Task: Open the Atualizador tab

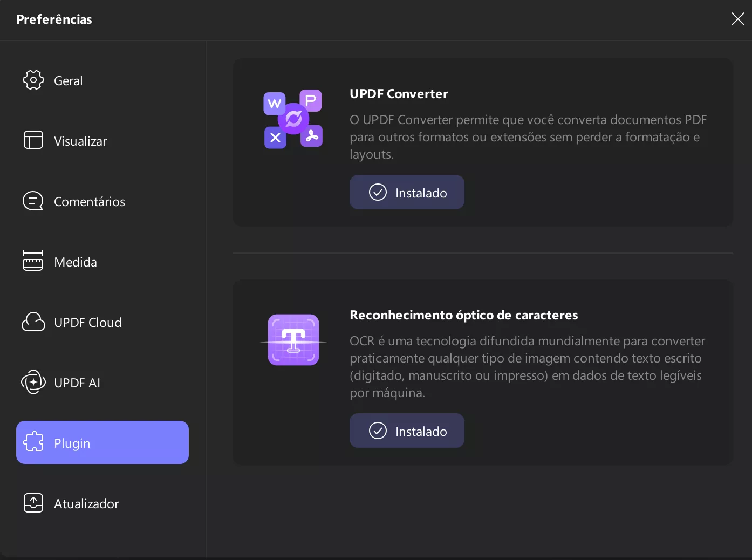Action: click(x=102, y=503)
